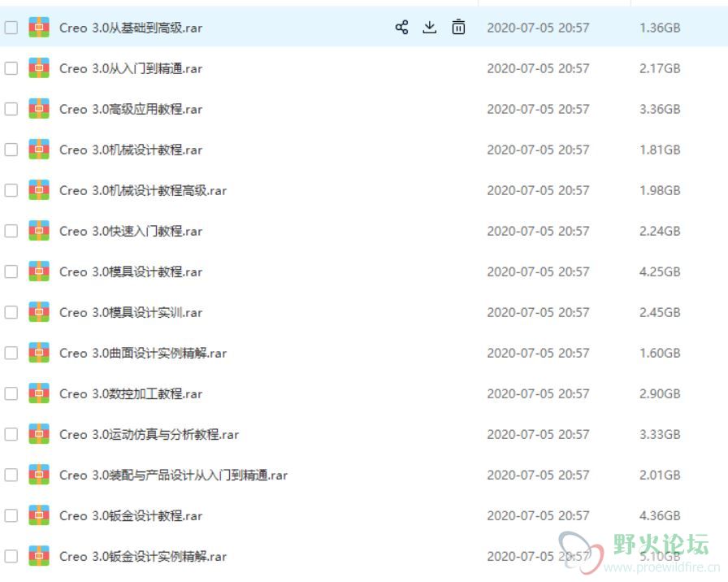Viewport: 728px width, 582px height.
Task: Click rar icon of Creo 3.0从基础到高级.rar
Action: (x=39, y=28)
